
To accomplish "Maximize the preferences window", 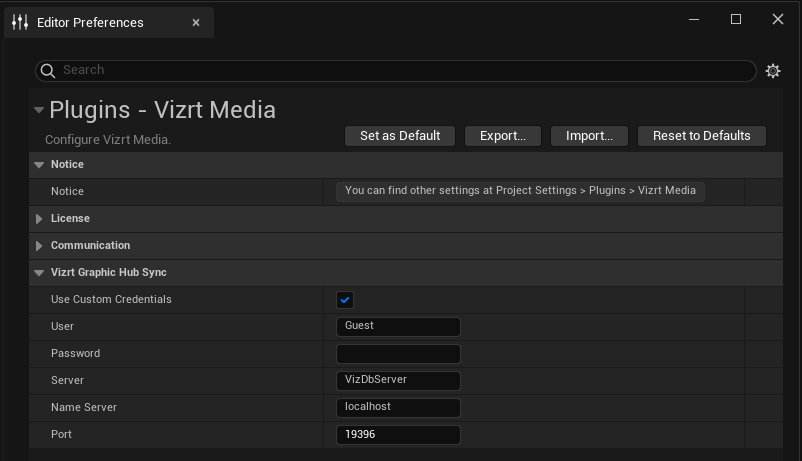I will (736, 19).
